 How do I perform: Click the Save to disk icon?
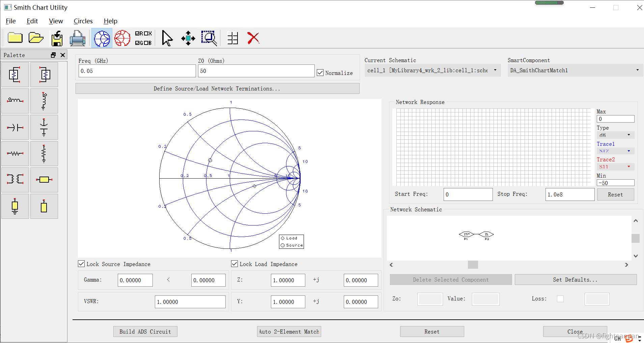[x=57, y=38]
